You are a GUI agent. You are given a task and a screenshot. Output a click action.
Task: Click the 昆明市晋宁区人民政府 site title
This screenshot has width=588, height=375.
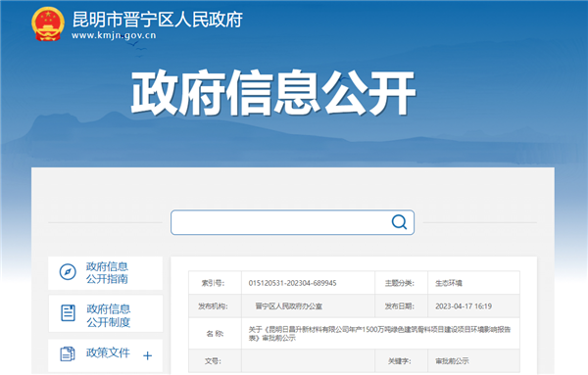[158, 20]
